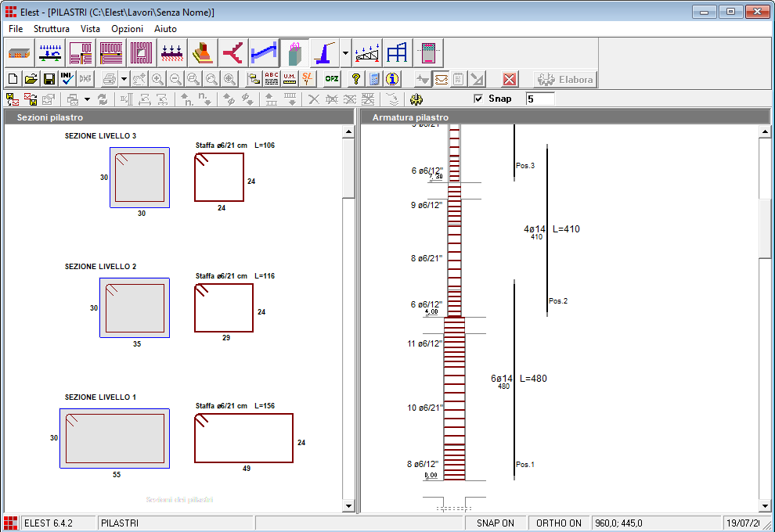Click the zoom in magnifier icon
This screenshot has height=532, width=775.
click(x=157, y=79)
